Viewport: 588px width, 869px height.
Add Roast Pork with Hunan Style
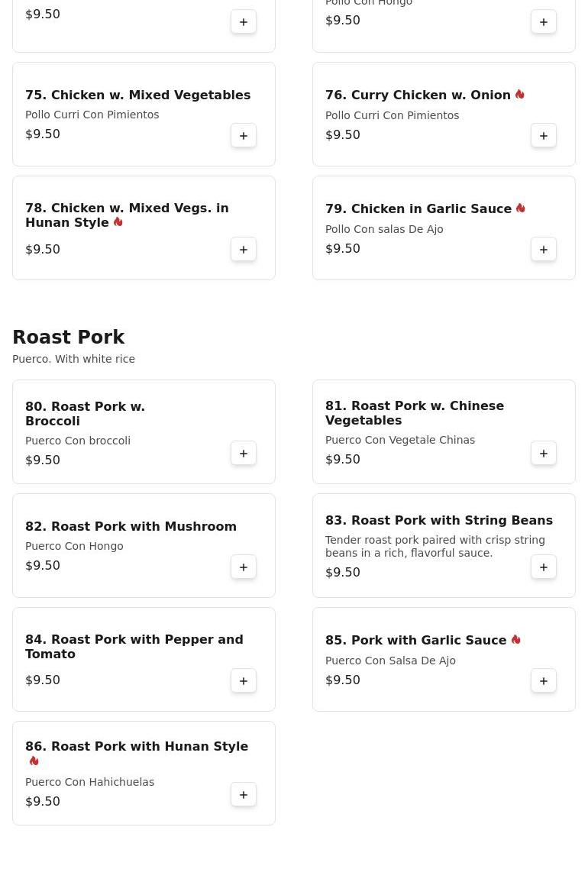coord(244,795)
